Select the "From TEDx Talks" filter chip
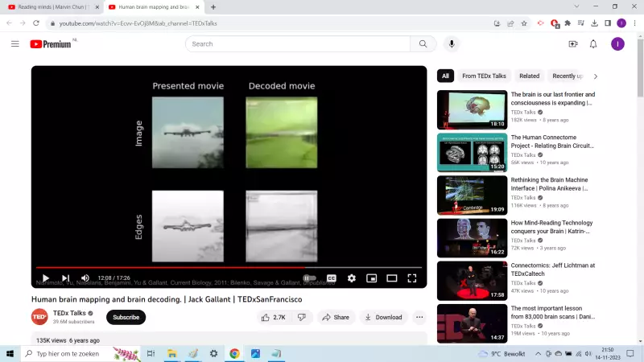644x362 pixels. click(x=484, y=76)
